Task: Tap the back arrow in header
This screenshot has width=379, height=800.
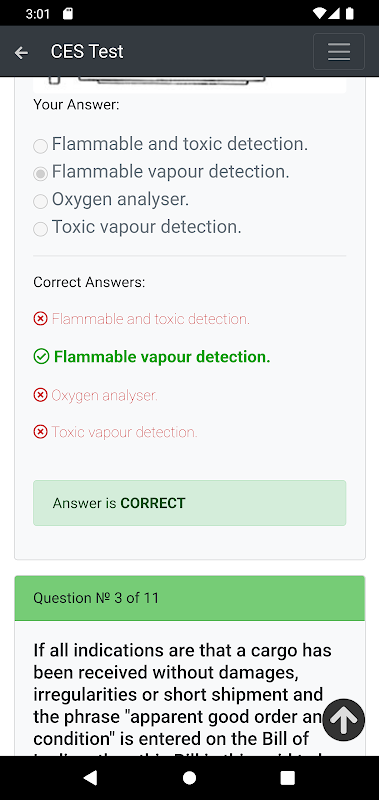Action: [21, 52]
